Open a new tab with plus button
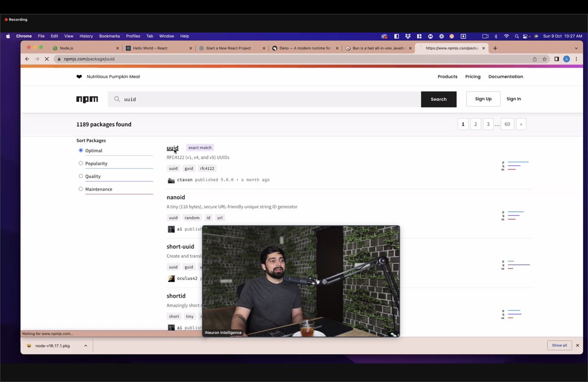 (495, 48)
